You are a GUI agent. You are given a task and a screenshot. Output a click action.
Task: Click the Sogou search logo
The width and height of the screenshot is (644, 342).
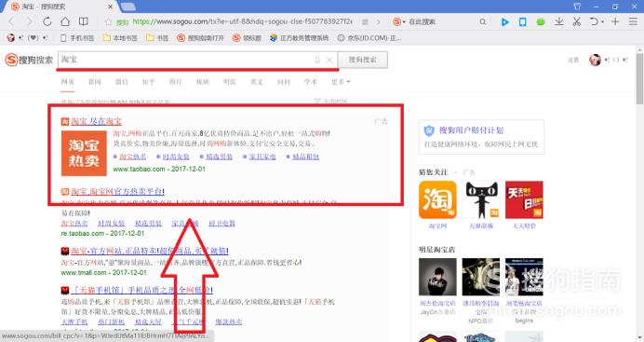pyautogui.click(x=29, y=60)
